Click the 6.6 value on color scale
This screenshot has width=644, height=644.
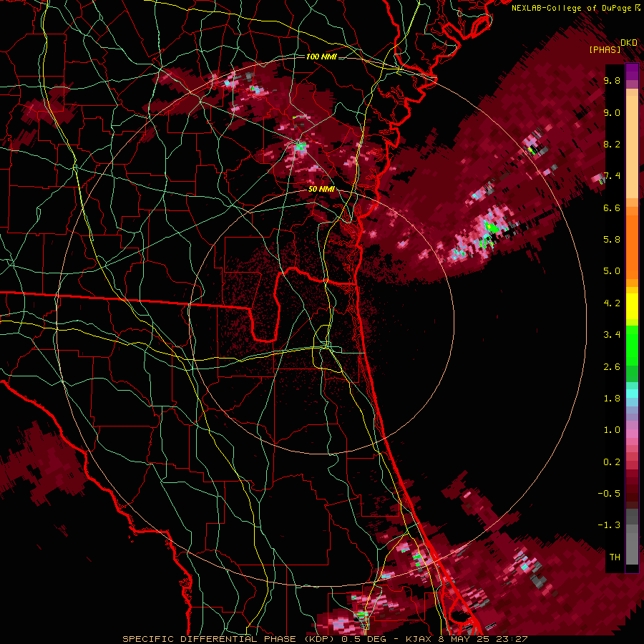point(612,208)
